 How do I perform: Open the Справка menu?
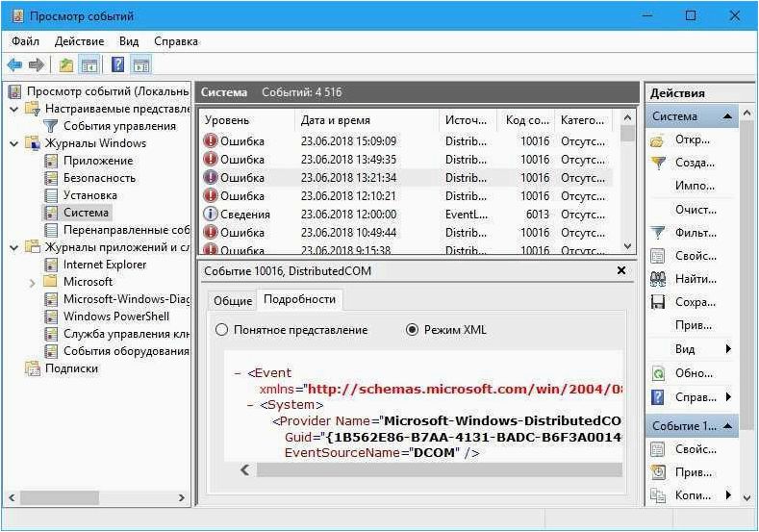point(176,41)
